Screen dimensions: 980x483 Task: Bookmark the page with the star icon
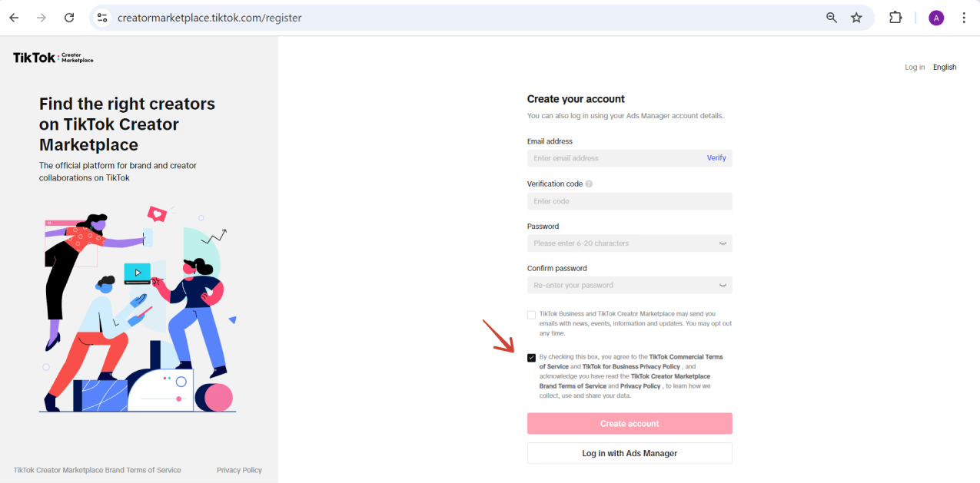click(856, 17)
